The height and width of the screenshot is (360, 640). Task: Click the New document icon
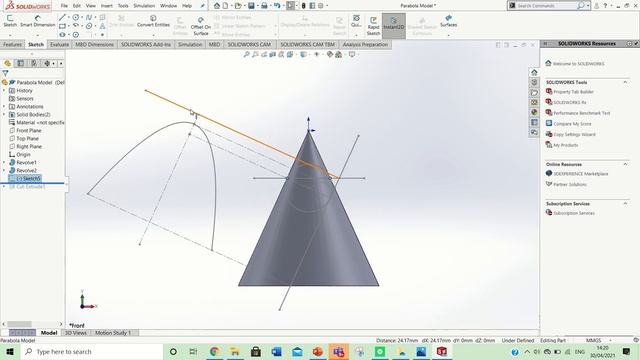(225, 6)
